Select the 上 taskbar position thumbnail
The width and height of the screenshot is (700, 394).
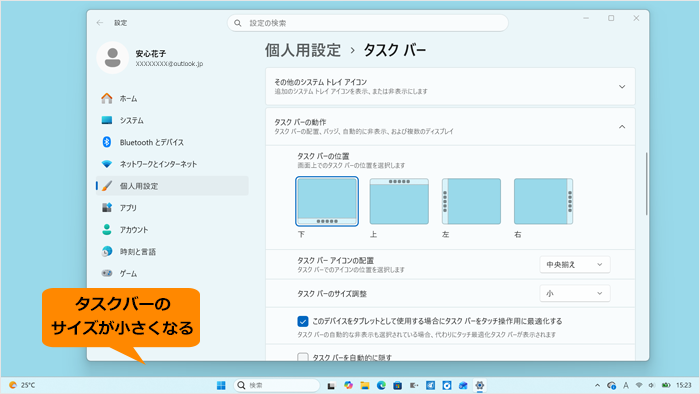tap(399, 201)
